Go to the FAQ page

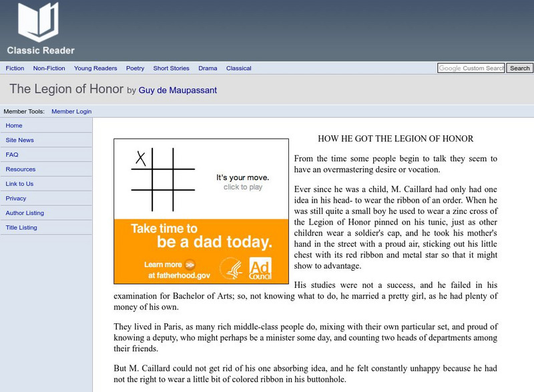pos(12,155)
